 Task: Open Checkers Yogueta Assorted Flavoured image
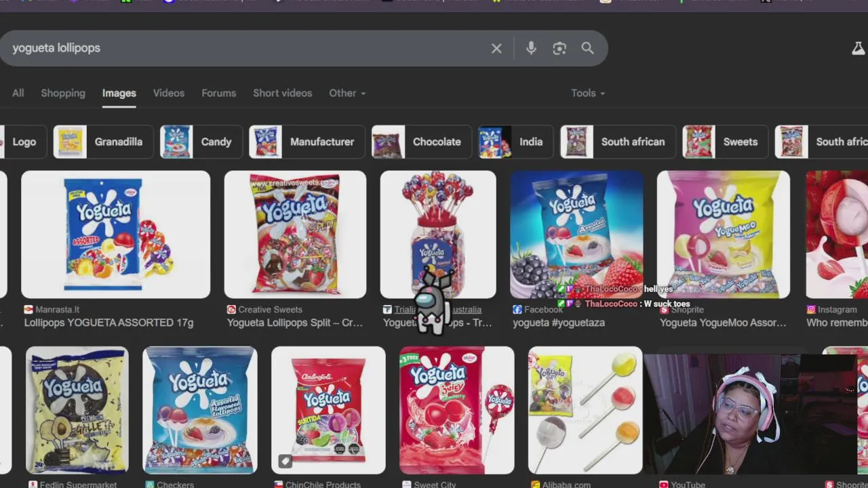(x=200, y=410)
